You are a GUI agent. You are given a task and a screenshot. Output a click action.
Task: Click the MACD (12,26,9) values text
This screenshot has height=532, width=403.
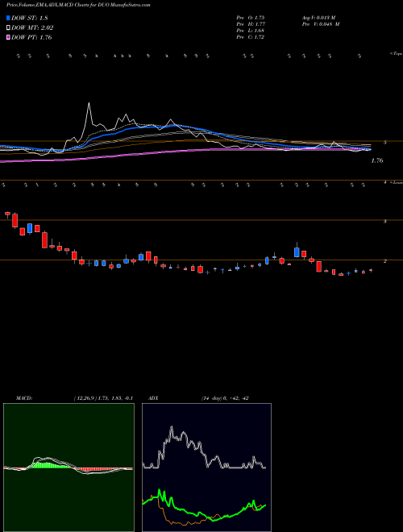pyautogui.click(x=103, y=398)
